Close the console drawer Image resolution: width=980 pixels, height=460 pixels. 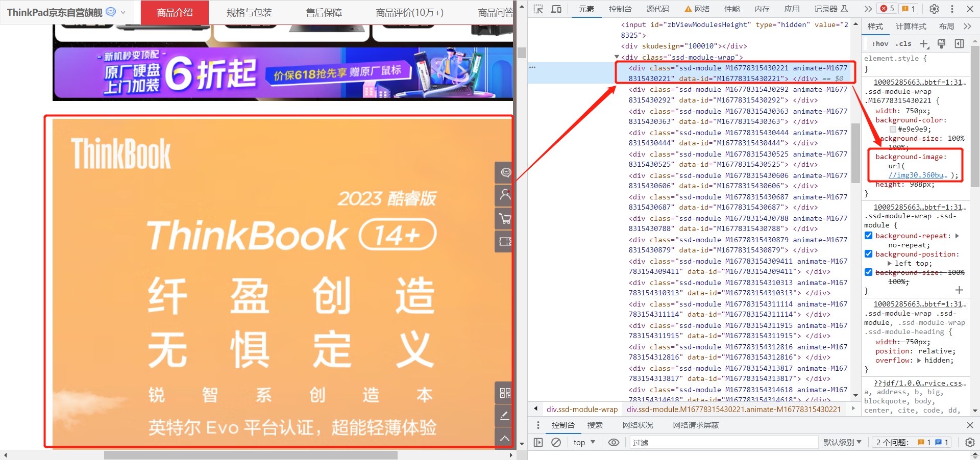(x=970, y=425)
